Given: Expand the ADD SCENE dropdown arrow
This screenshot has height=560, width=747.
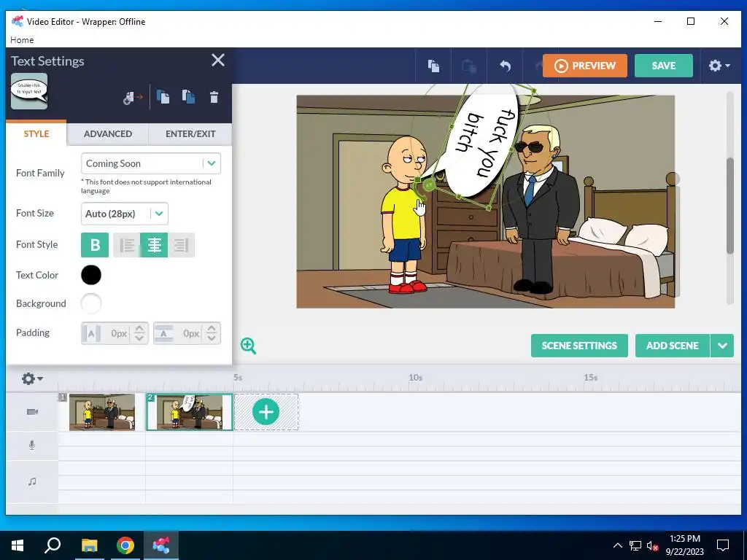Looking at the screenshot, I should click(x=722, y=346).
